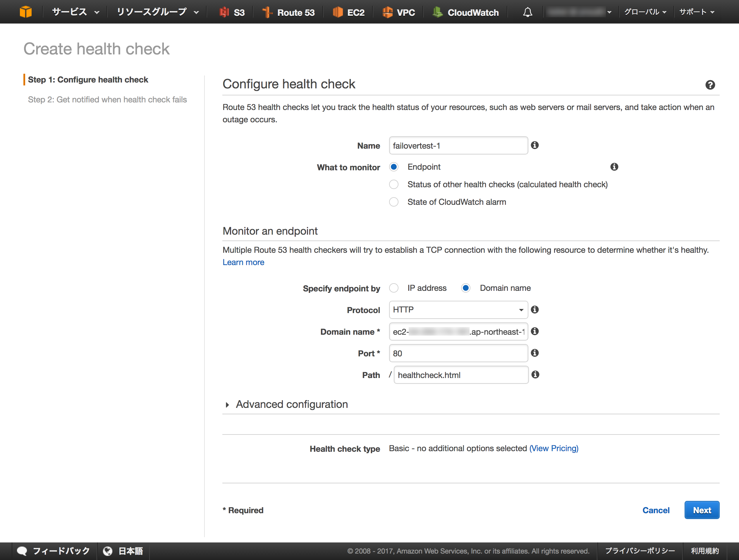The width and height of the screenshot is (739, 560).
Task: Open the サポート support menu
Action: click(697, 12)
